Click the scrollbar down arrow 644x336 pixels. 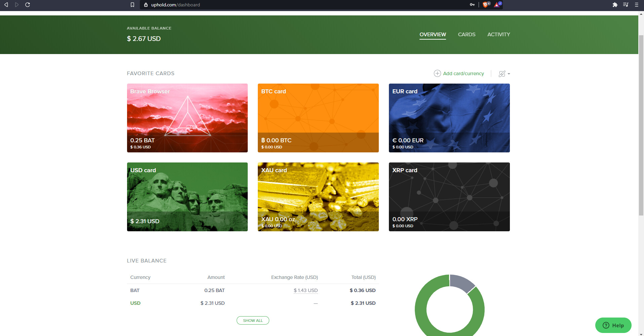641,334
